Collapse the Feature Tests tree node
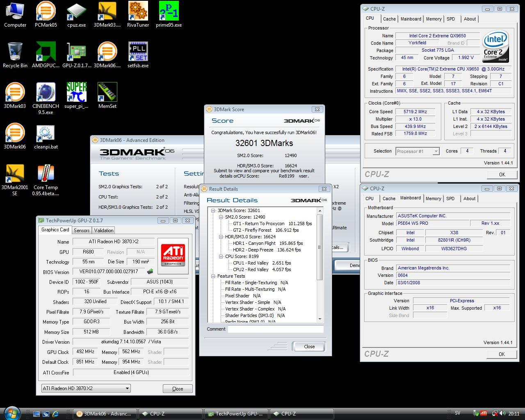 [213, 276]
